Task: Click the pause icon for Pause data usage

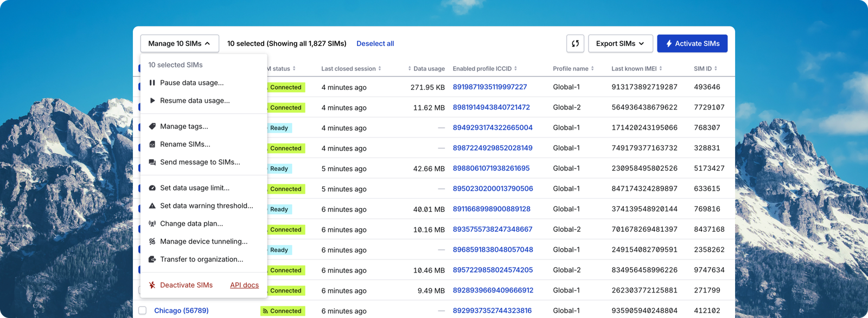Action: tap(152, 83)
